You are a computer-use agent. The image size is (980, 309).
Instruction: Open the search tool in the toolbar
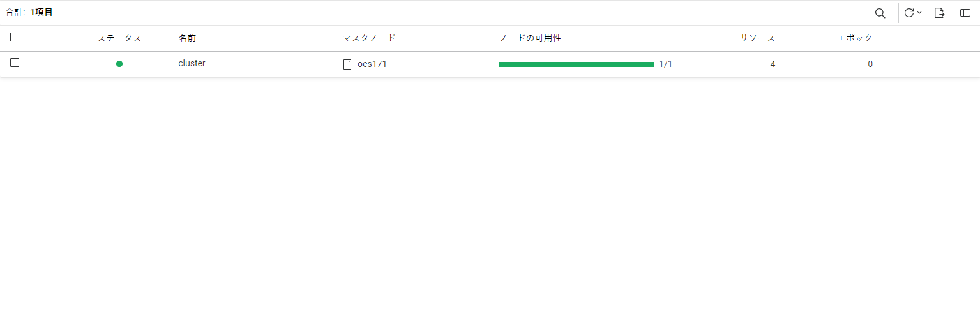(880, 13)
